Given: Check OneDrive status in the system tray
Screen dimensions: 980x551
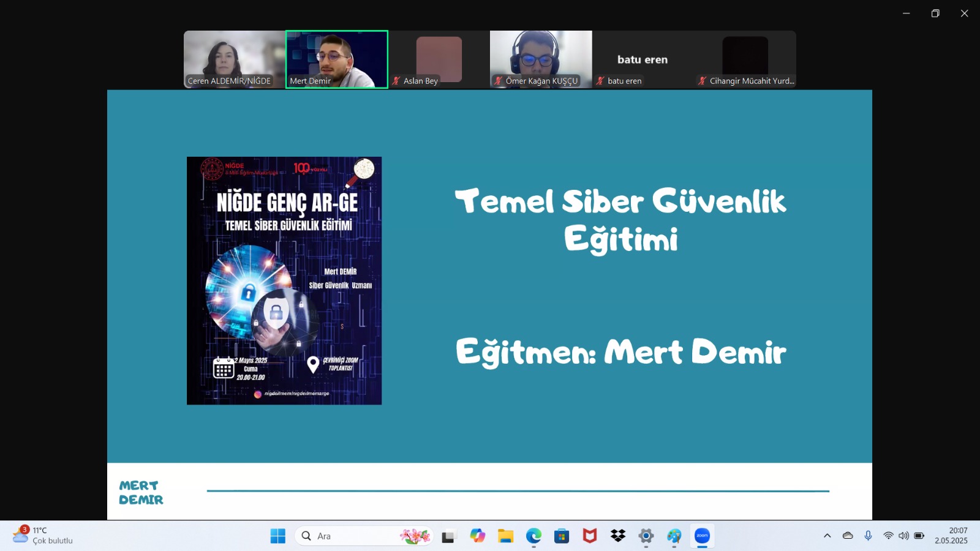Looking at the screenshot, I should (x=848, y=536).
